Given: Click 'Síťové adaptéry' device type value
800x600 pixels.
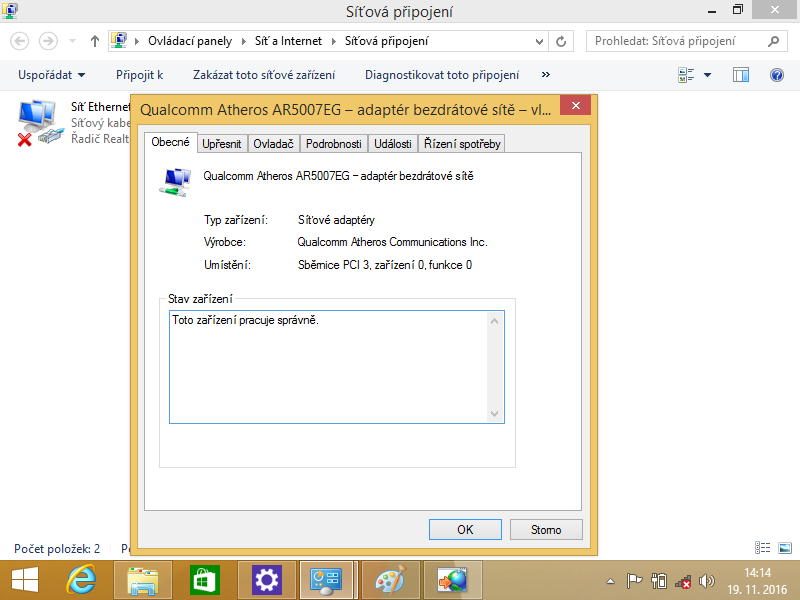Looking at the screenshot, I should (336, 220).
